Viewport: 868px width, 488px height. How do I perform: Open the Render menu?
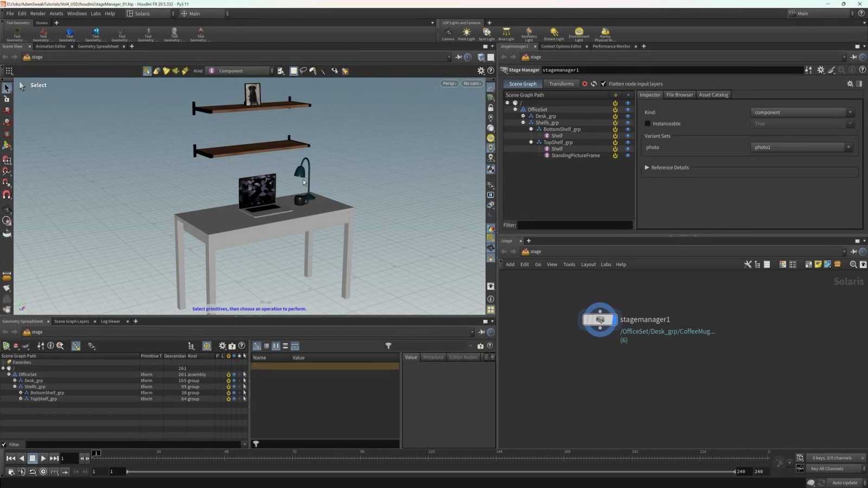37,14
